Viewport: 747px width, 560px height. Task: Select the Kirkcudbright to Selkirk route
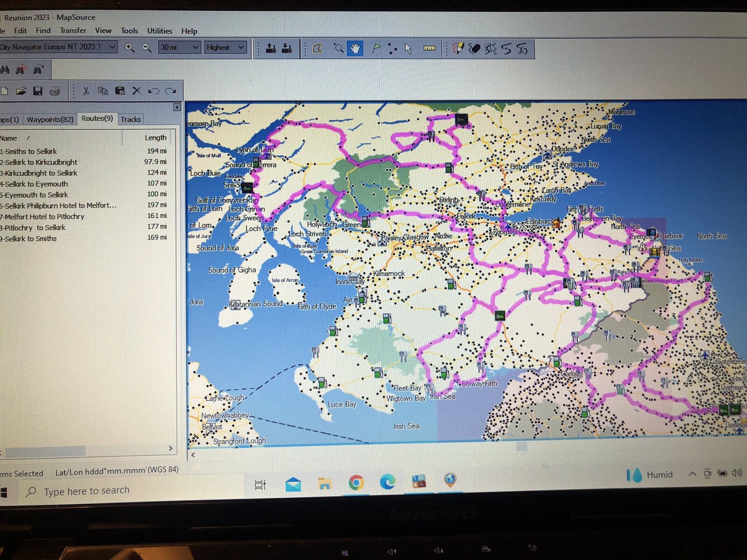pos(84,173)
